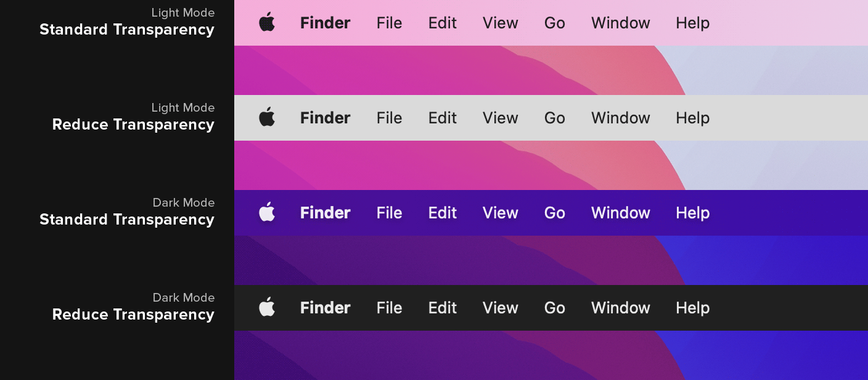Open Window menu in Light Mode Standard Transparency bar
The image size is (868, 380).
coord(621,23)
